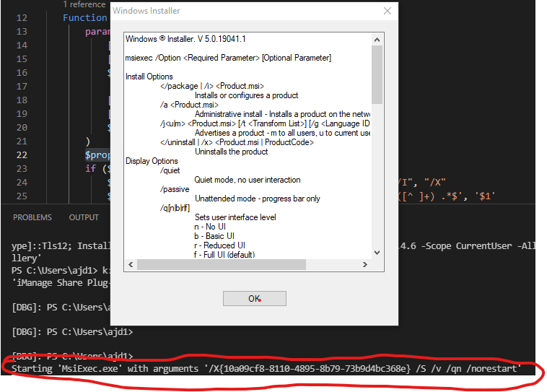Click the 'Display Options' heading in help text
This screenshot has height=392, width=547.
point(152,161)
